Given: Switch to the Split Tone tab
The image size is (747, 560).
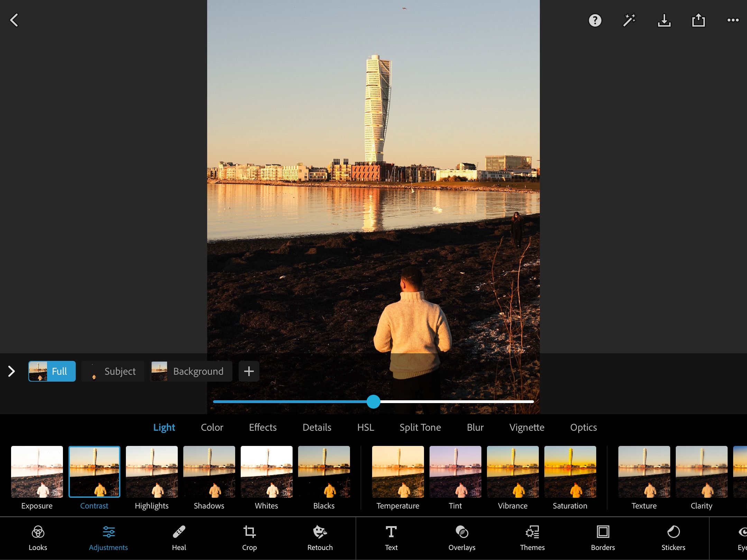Looking at the screenshot, I should (420, 427).
